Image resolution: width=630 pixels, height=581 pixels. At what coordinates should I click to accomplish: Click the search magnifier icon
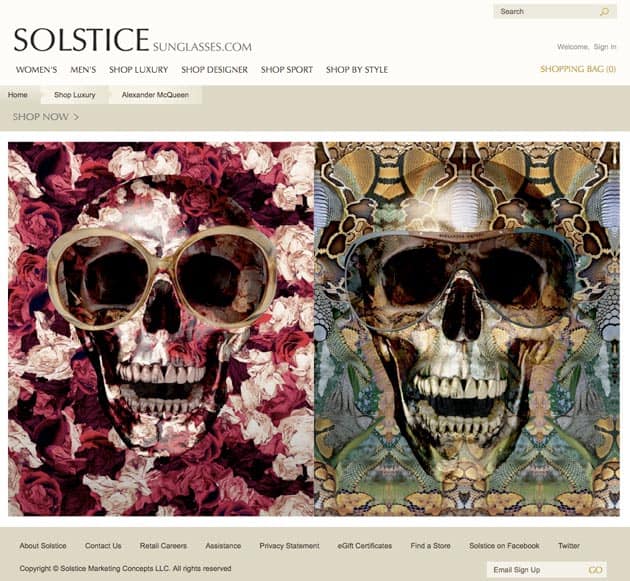tap(604, 12)
